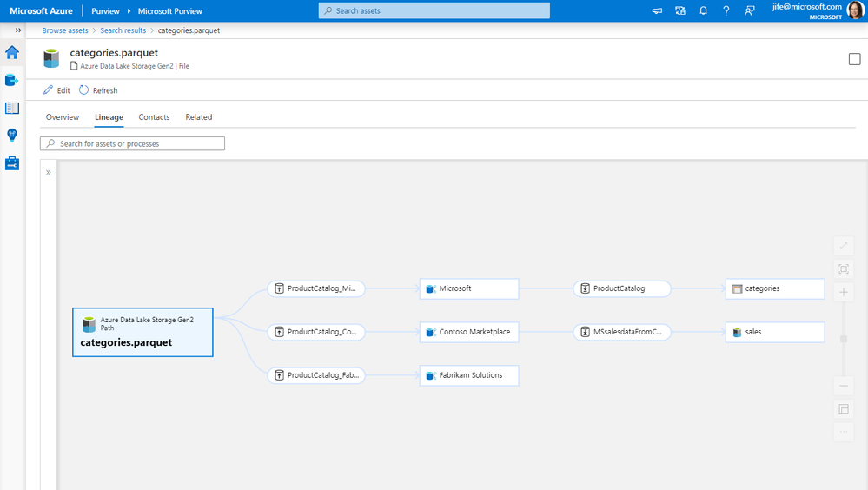Click the table icon in categories node
The image size is (868, 490).
(x=737, y=288)
